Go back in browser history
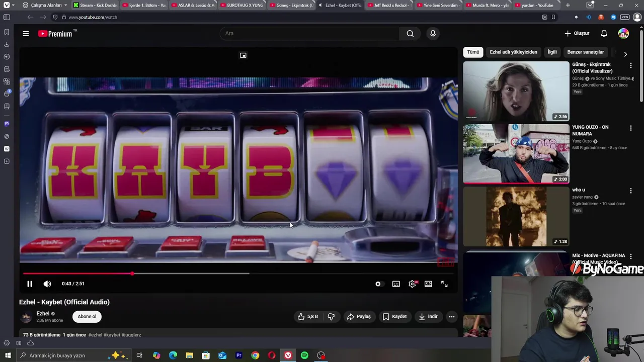The height and width of the screenshot is (362, 644). point(30,17)
